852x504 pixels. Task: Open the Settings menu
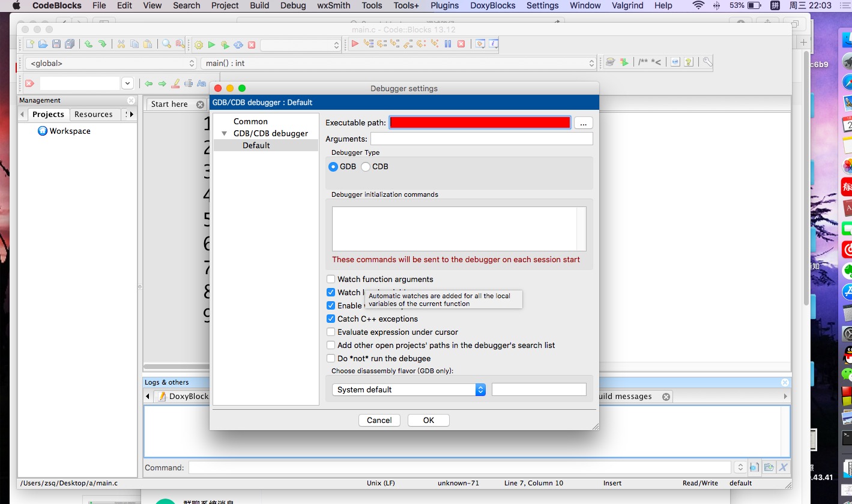[542, 5]
